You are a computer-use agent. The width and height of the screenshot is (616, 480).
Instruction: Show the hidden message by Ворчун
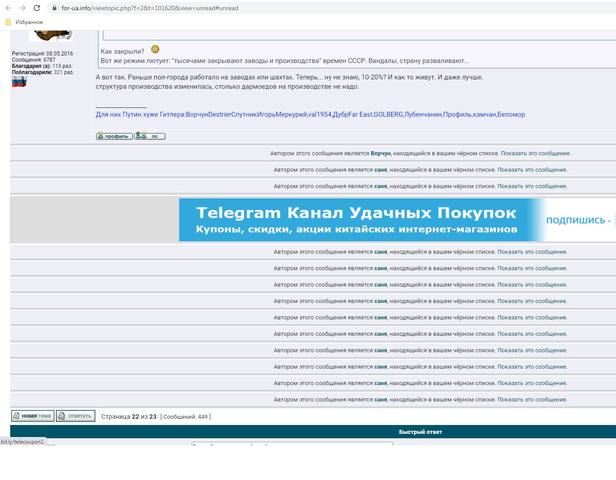tap(535, 153)
